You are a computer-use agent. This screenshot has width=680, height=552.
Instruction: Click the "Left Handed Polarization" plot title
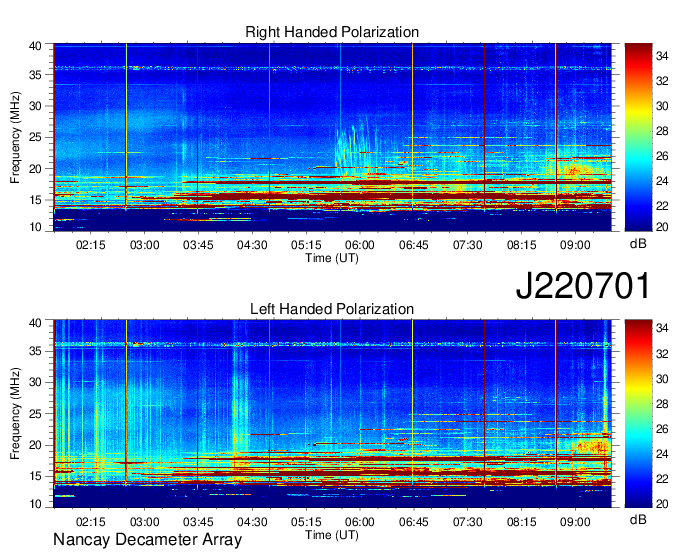click(332, 309)
